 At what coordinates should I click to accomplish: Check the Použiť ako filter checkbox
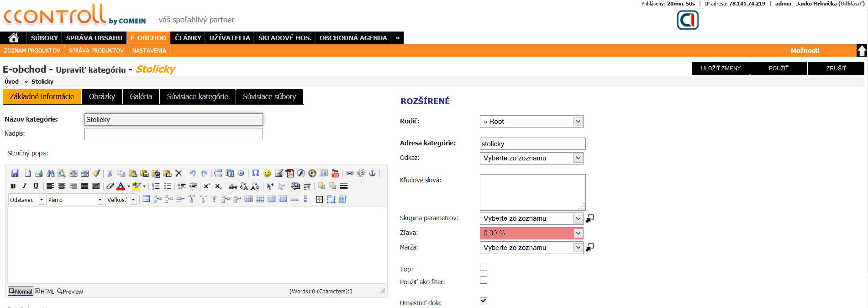[x=484, y=280]
